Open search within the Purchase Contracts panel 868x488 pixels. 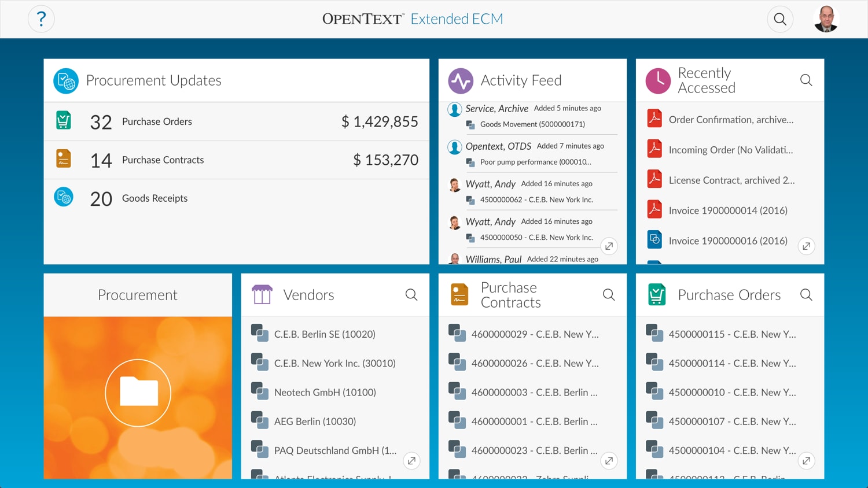[609, 294]
